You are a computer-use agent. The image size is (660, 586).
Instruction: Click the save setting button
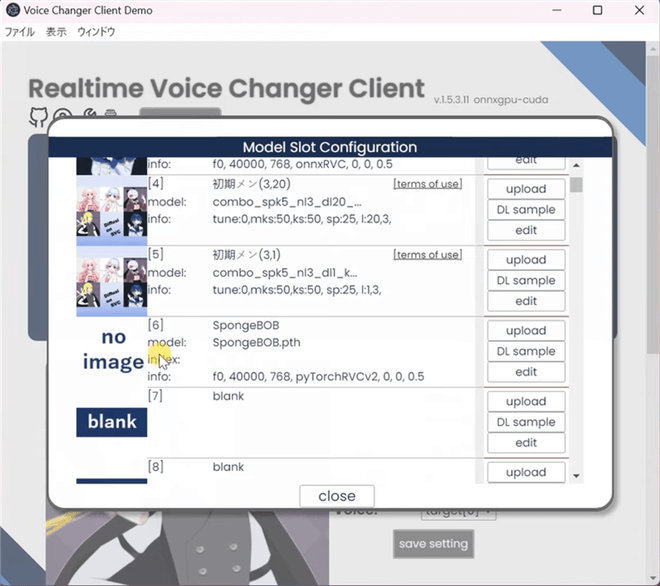(x=434, y=544)
